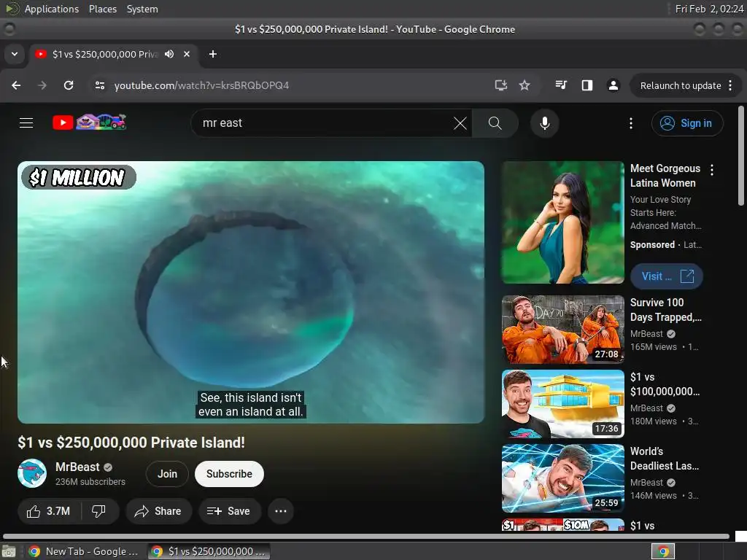Like the video with thumbs up

point(49,511)
